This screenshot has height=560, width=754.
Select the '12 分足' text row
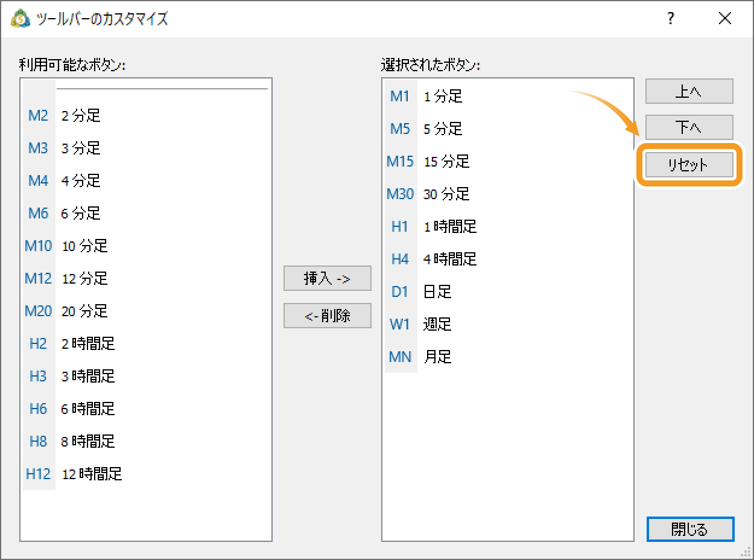coord(84,279)
